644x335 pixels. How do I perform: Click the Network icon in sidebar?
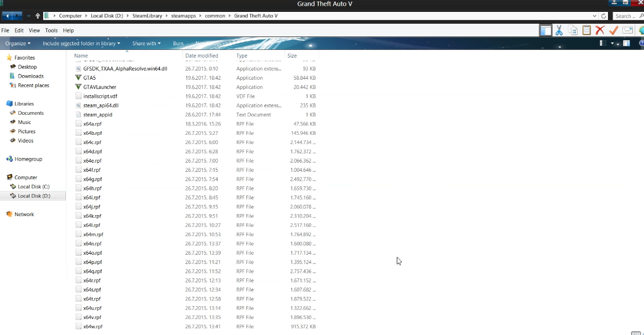tap(9, 214)
